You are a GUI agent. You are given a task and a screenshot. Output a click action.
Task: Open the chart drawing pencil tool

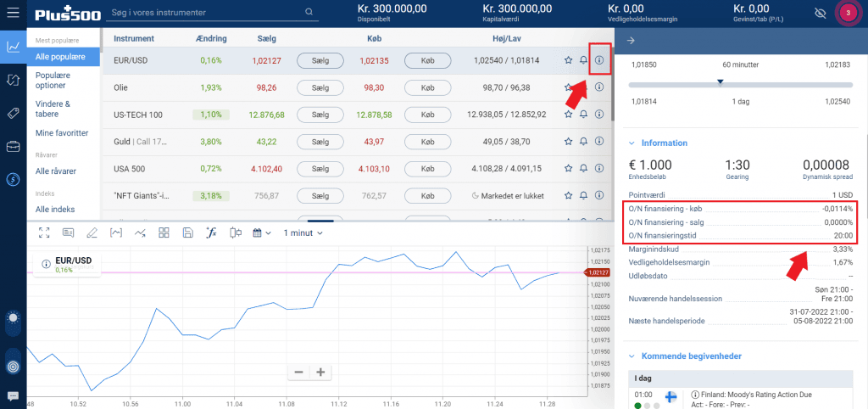coord(92,233)
